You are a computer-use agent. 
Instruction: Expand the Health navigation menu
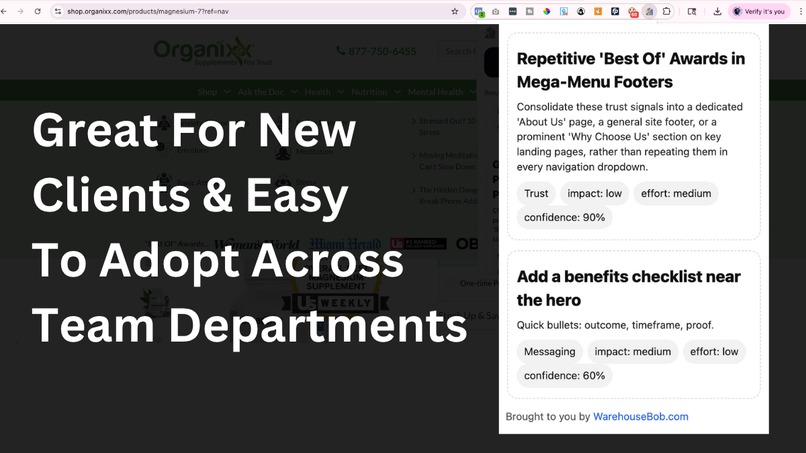pyautogui.click(x=324, y=92)
